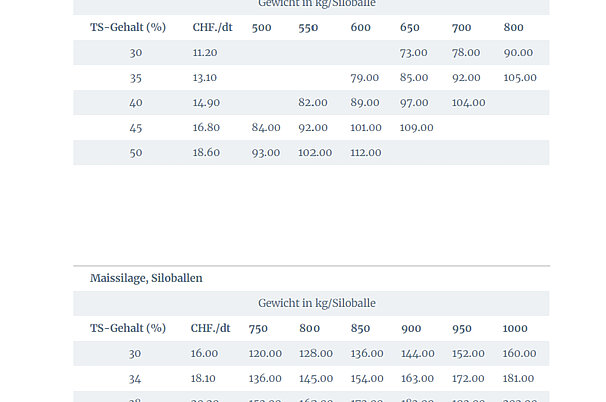The width and height of the screenshot is (606, 402).
Task: Click the 18.60 CHF./dt price cell
Action: [x=205, y=152]
